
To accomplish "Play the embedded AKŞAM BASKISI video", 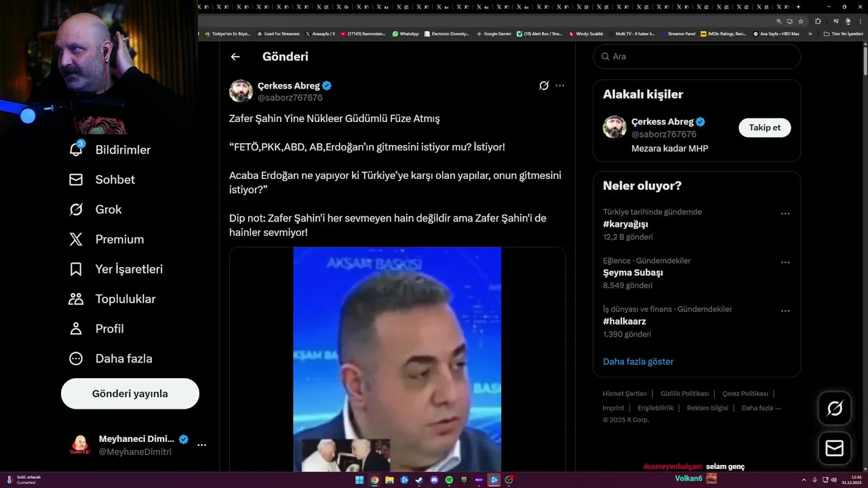I will [397, 359].
